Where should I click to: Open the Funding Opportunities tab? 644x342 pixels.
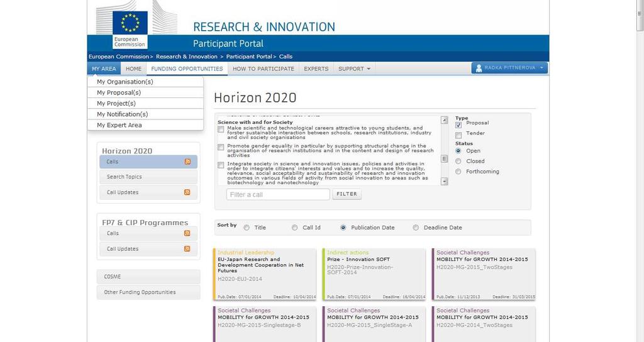pos(187,69)
